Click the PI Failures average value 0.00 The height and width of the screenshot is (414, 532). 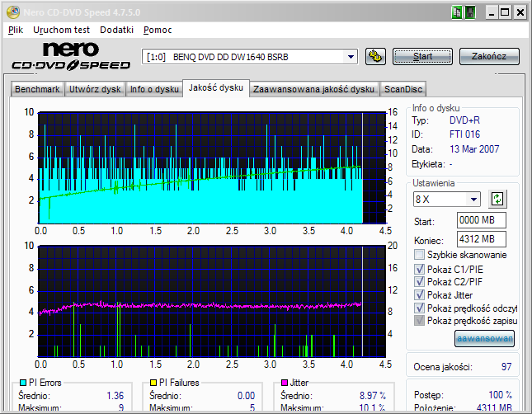click(246, 396)
